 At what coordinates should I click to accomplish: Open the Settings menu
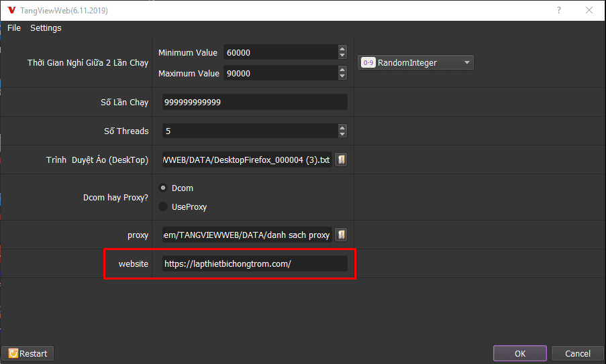(46, 27)
